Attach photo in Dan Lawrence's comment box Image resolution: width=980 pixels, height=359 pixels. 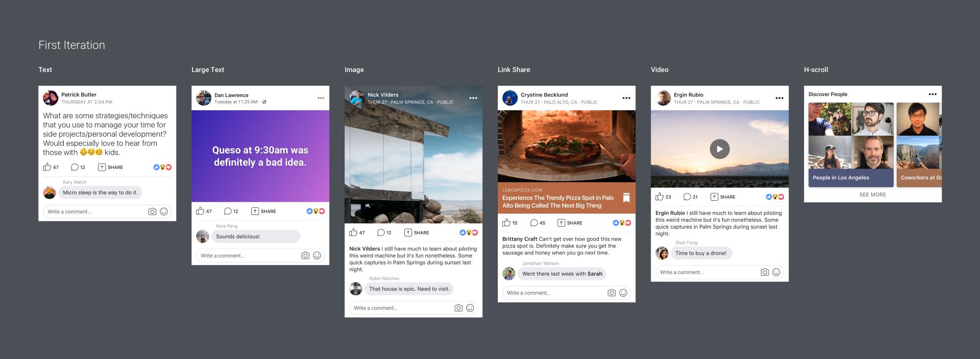click(x=305, y=256)
